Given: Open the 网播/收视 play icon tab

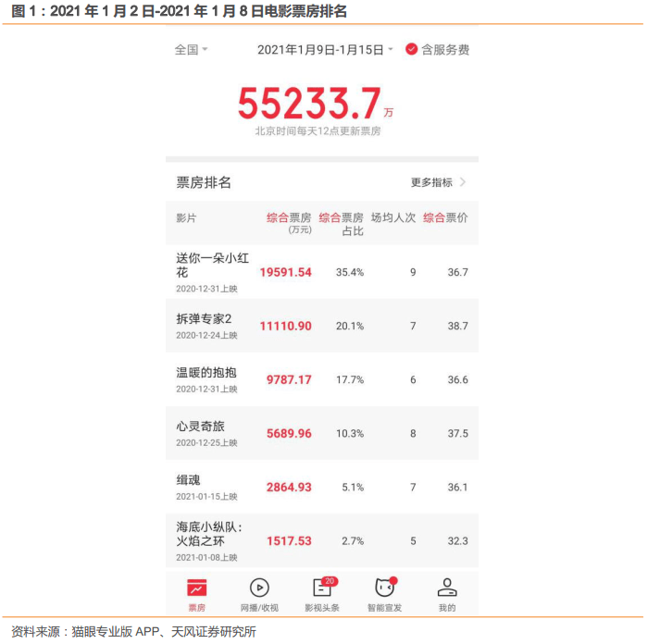Looking at the screenshot, I should point(259,588).
